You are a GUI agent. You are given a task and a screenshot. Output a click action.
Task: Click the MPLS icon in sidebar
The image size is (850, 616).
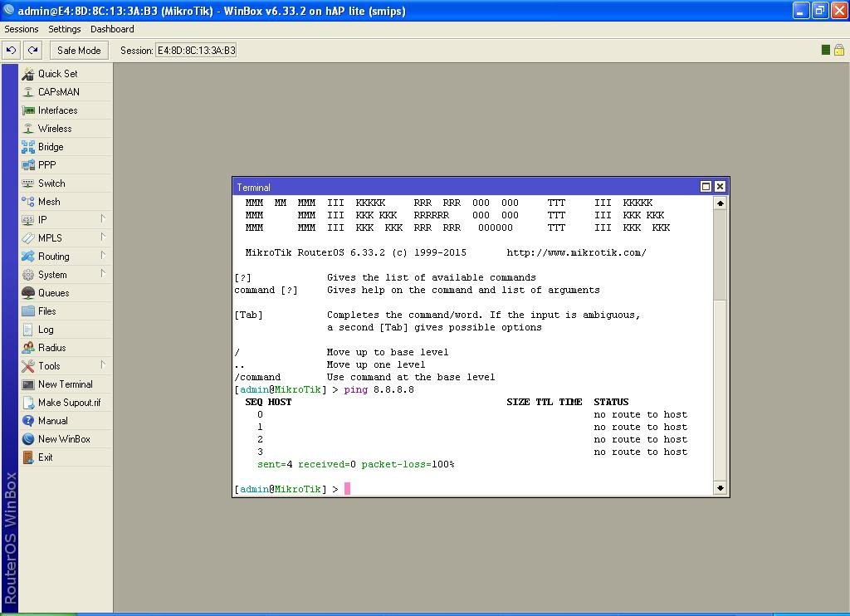point(28,238)
